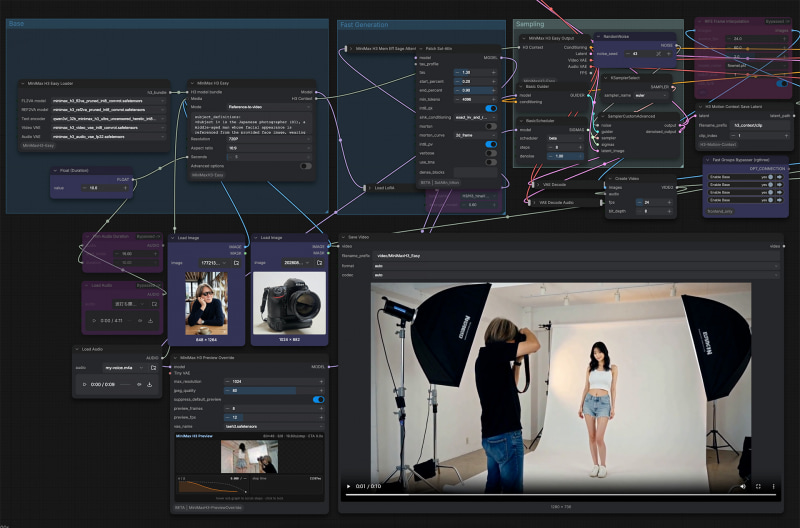Open the scheduler beta dropdown
This screenshot has width=800, height=528.
click(x=565, y=138)
